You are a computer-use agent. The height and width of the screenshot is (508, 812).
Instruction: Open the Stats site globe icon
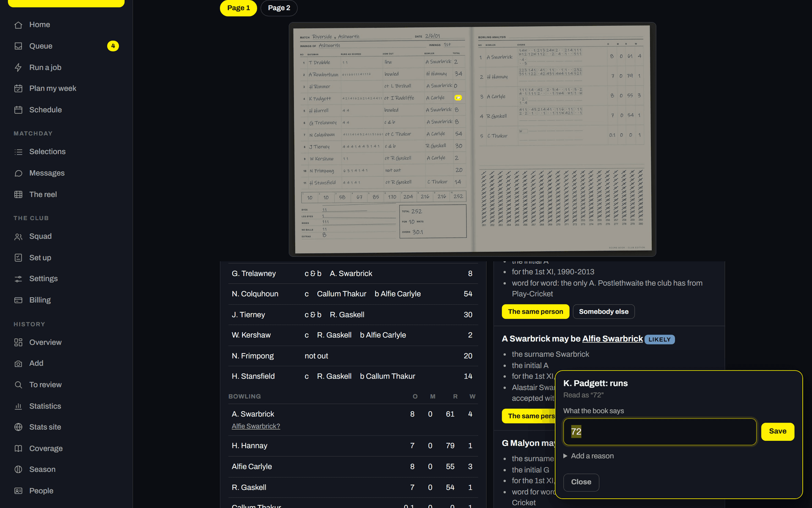18,427
